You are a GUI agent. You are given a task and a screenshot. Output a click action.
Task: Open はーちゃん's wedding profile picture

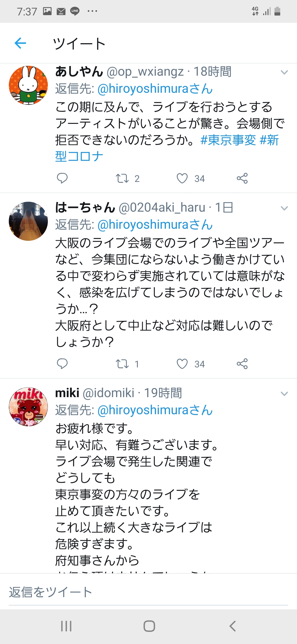(x=28, y=221)
